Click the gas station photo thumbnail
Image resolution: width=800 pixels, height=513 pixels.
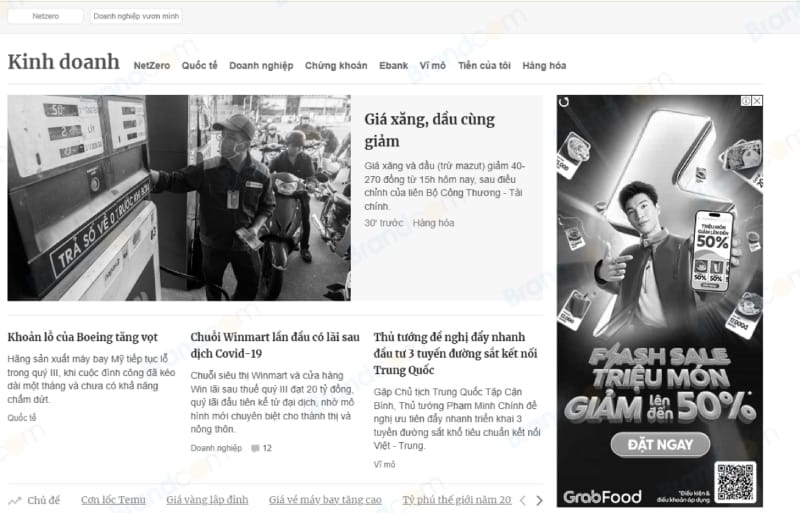click(179, 198)
